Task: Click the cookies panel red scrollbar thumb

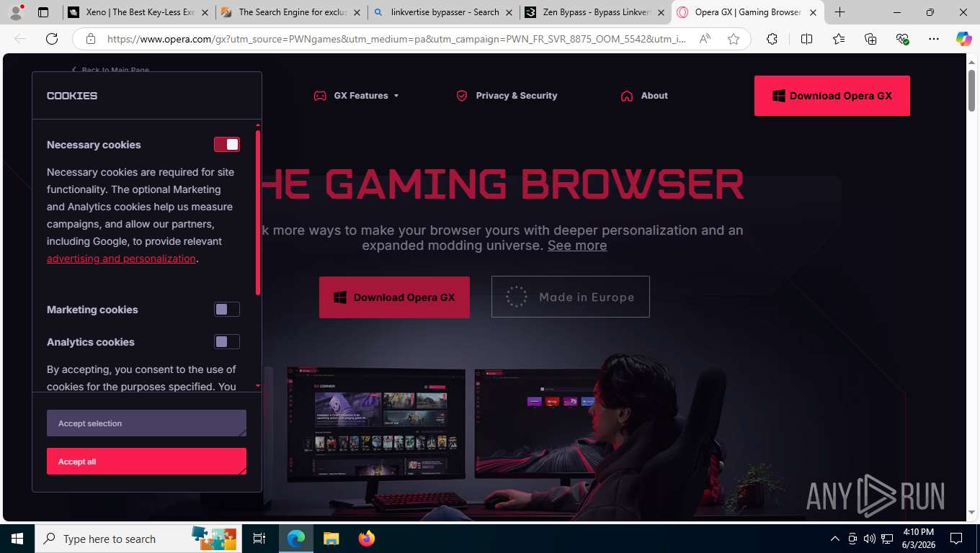Action: [x=258, y=212]
